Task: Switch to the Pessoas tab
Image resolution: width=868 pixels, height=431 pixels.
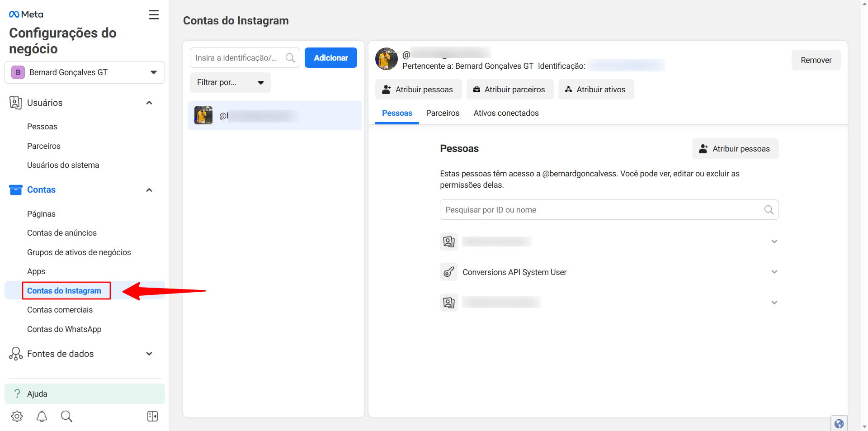Action: click(x=397, y=113)
